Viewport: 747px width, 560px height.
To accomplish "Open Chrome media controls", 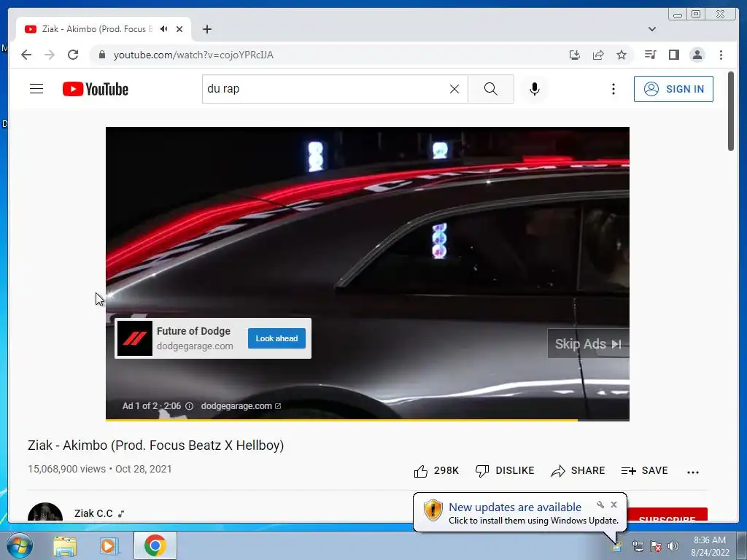I will [650, 55].
